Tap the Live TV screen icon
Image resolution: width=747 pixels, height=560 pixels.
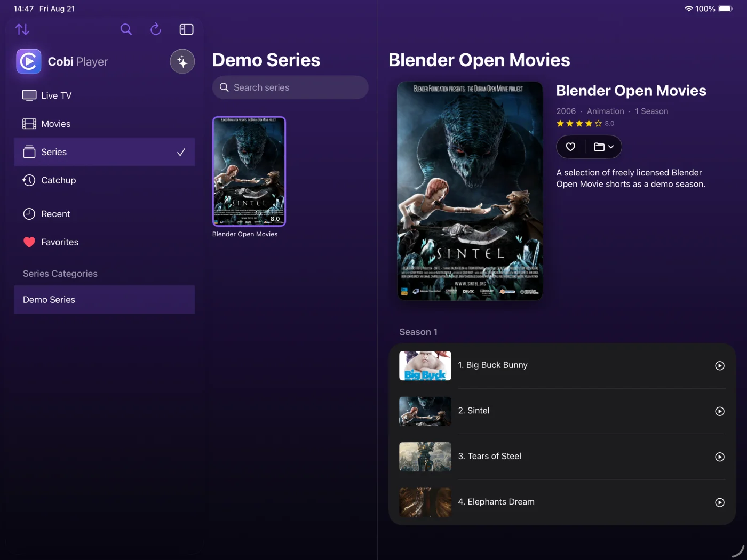29,95
